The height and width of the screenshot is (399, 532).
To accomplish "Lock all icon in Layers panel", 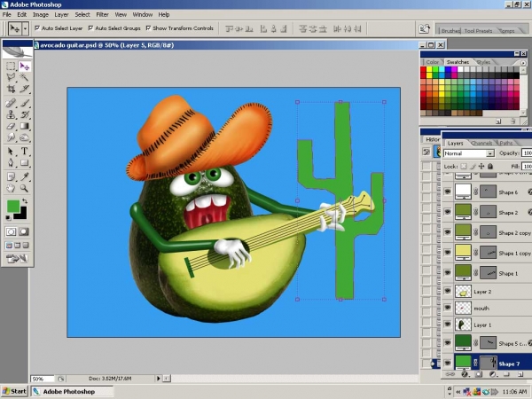I will pyautogui.click(x=490, y=167).
